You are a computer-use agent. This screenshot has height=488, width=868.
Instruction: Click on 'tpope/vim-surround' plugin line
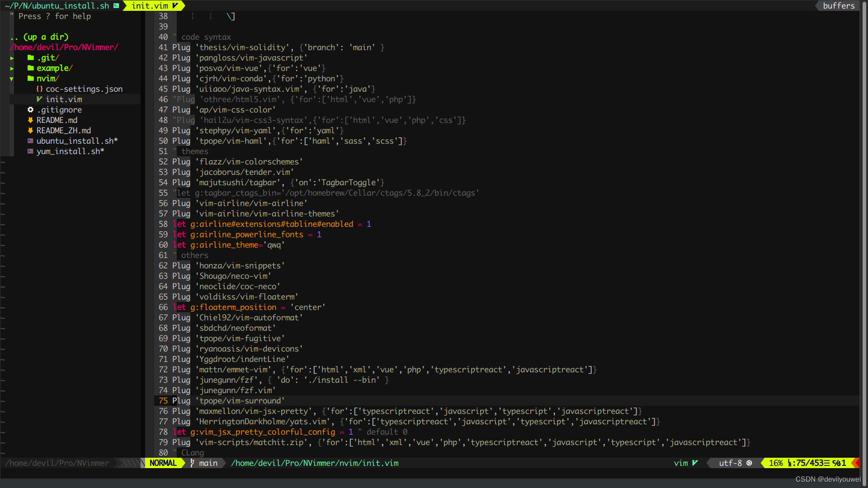(228, 401)
